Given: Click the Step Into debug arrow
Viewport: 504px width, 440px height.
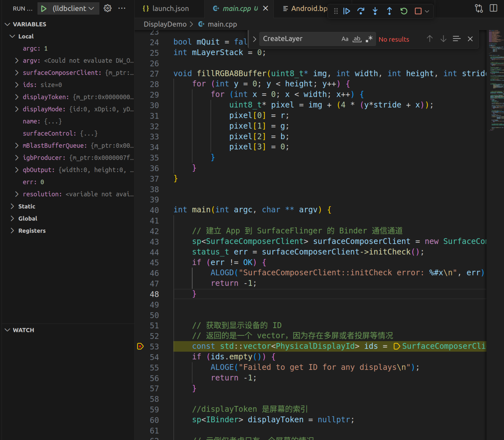Looking at the screenshot, I should (375, 11).
